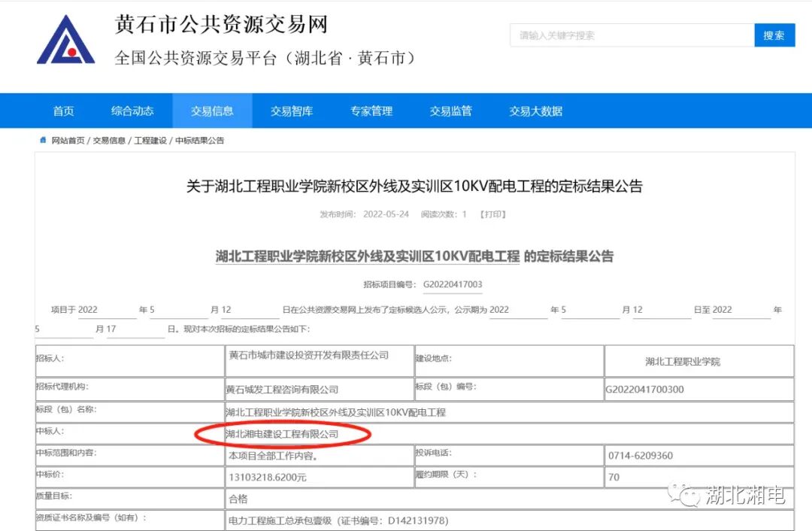Click the 【打印】 print button
812x531 pixels.
(x=493, y=214)
